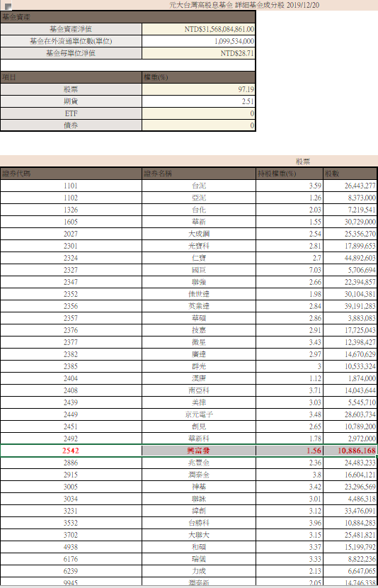Select security code 1605
This screenshot has width=378, height=588.
click(x=71, y=222)
